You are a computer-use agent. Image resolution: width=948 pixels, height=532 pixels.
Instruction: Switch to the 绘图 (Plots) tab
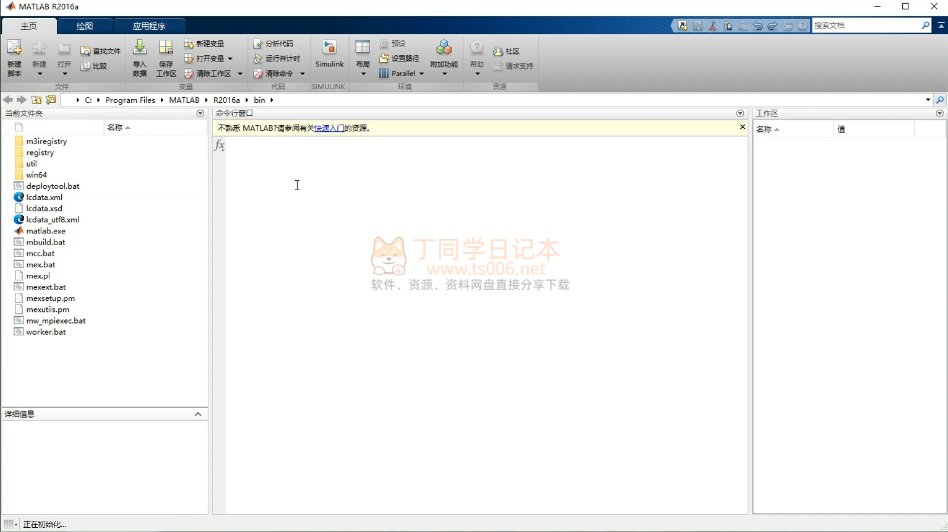(x=85, y=26)
